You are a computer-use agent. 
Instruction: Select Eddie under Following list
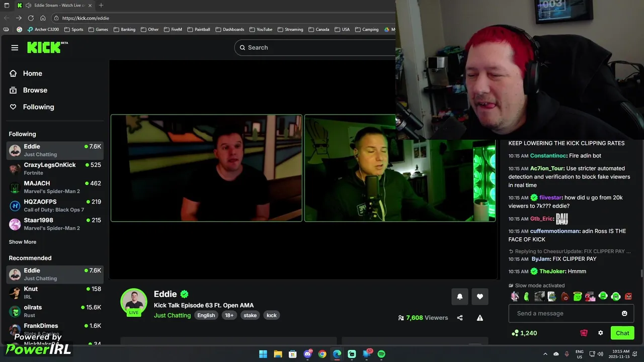55,150
